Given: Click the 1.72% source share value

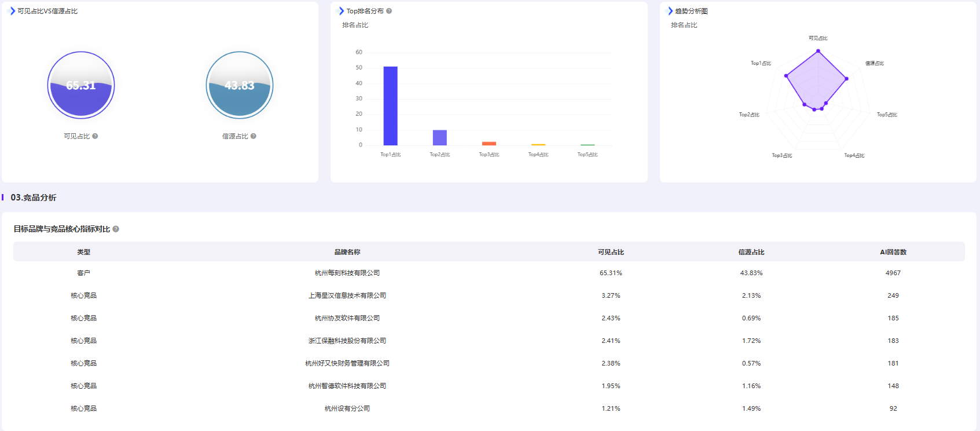Looking at the screenshot, I should [x=751, y=341].
